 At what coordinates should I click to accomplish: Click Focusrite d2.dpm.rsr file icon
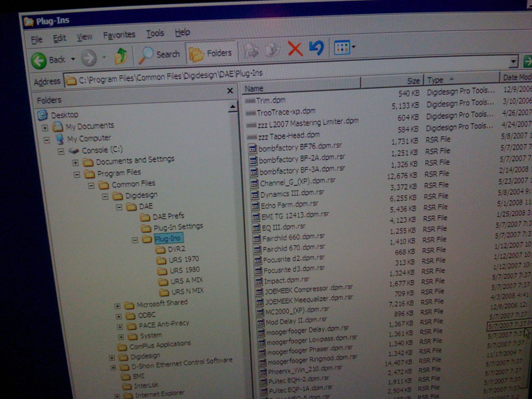pos(258,260)
